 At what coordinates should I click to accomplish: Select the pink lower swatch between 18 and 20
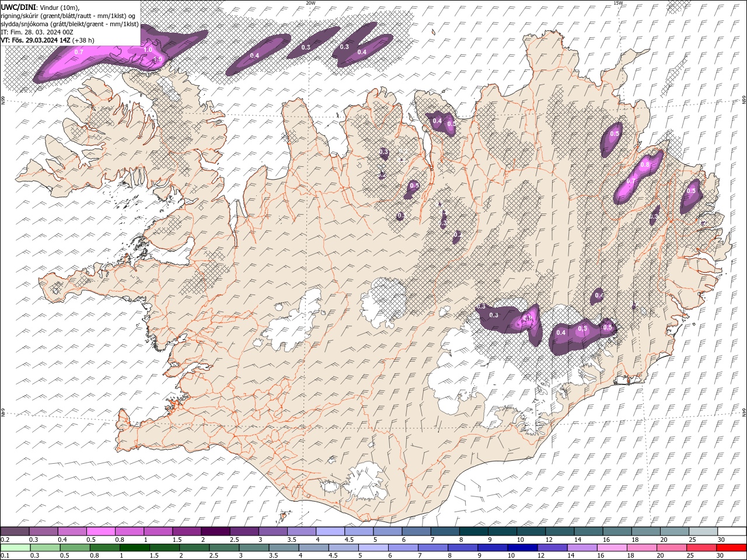[x=641, y=547]
